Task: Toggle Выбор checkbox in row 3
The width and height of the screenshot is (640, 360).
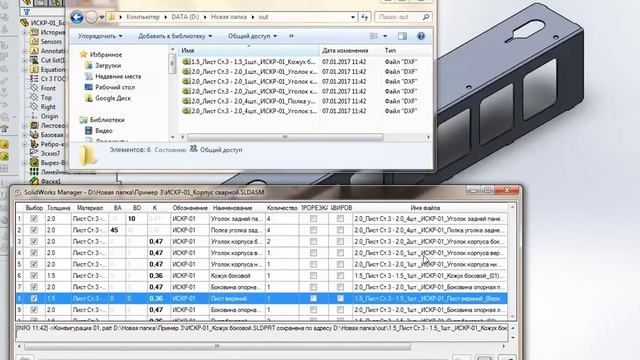Action: 34,241
